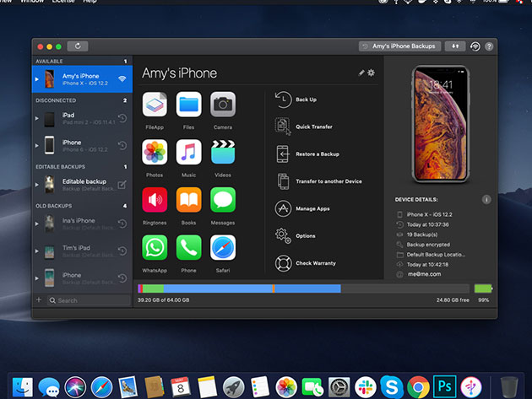The width and height of the screenshot is (532, 399).
Task: Open the Ringtones icon
Action: (x=155, y=200)
